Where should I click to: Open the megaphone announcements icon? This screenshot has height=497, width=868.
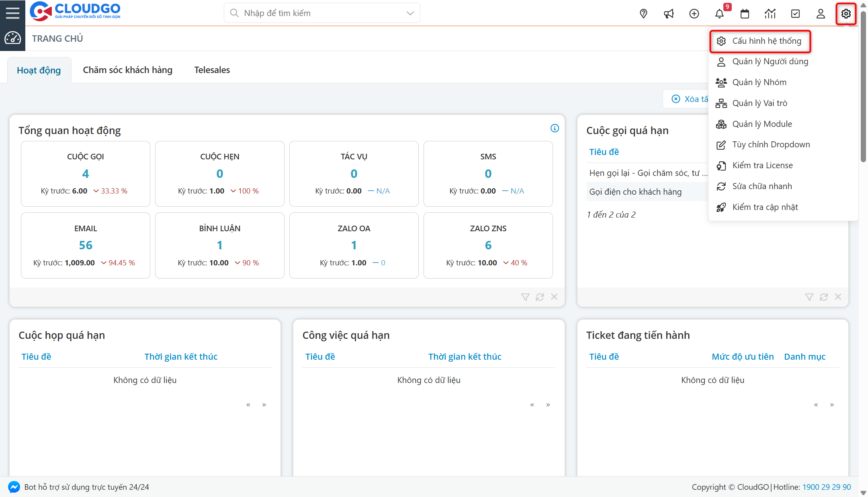coord(669,14)
